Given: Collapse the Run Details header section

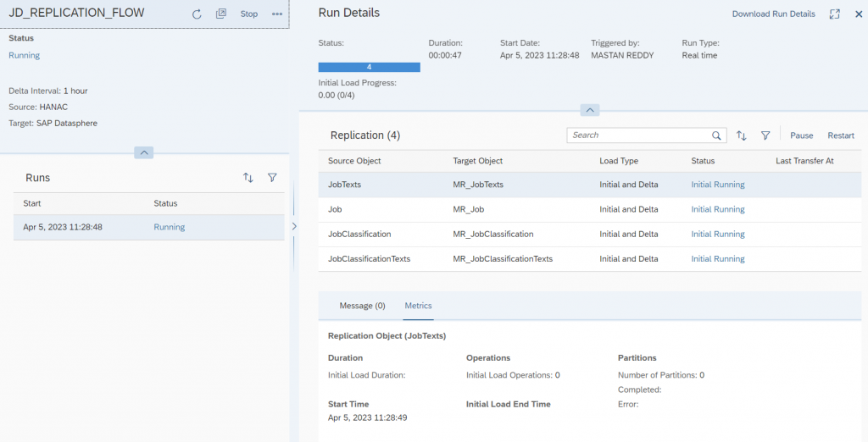Looking at the screenshot, I should 590,110.
